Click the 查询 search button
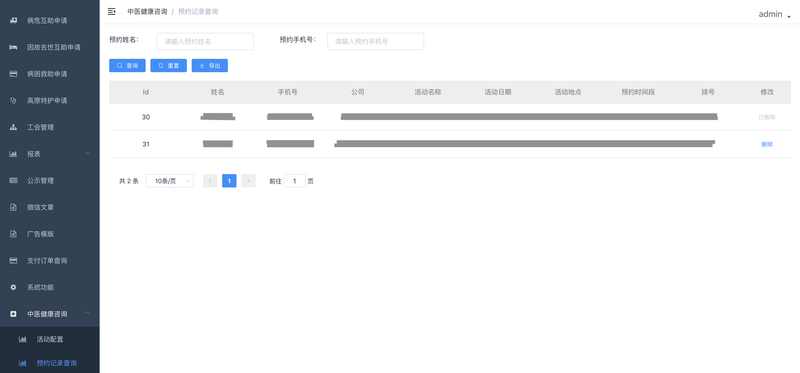 (x=127, y=66)
